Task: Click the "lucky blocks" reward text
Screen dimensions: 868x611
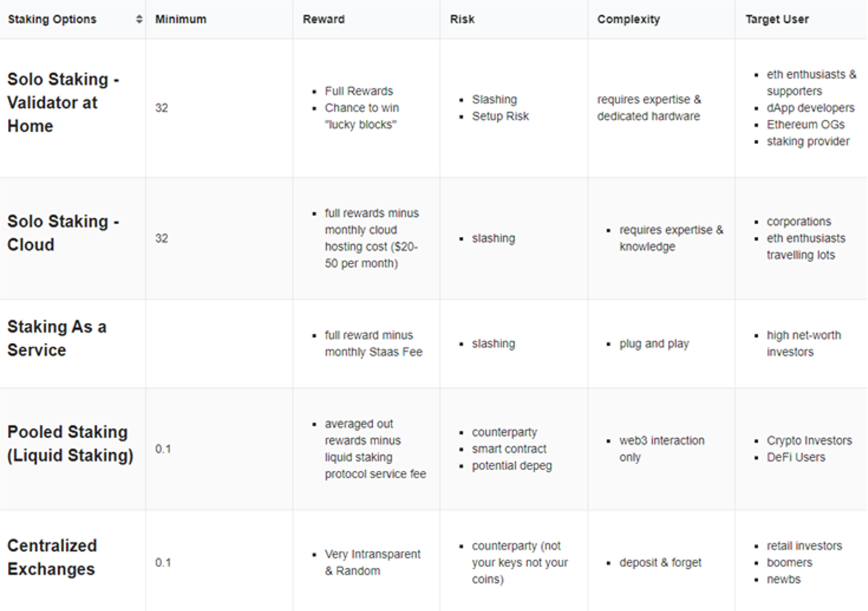Action: click(x=361, y=125)
